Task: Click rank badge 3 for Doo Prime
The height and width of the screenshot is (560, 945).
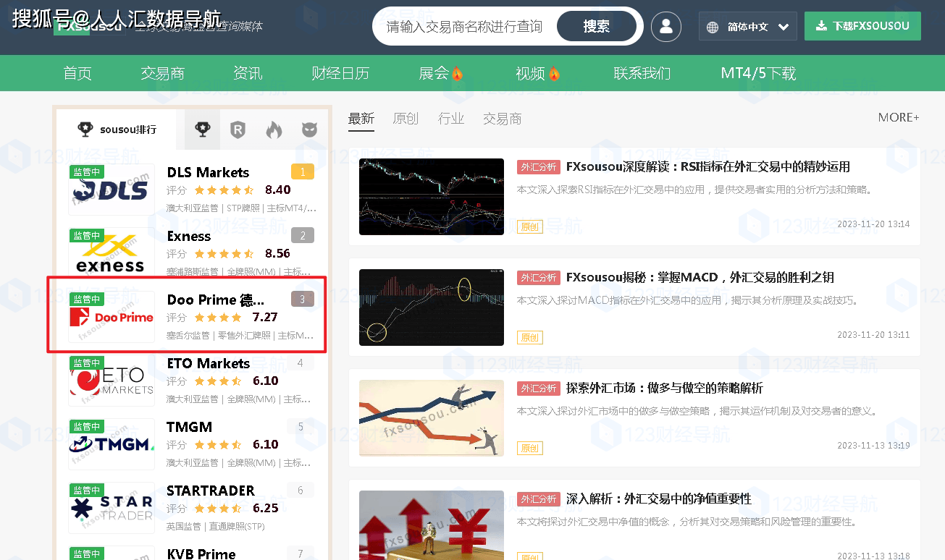Action: click(302, 300)
